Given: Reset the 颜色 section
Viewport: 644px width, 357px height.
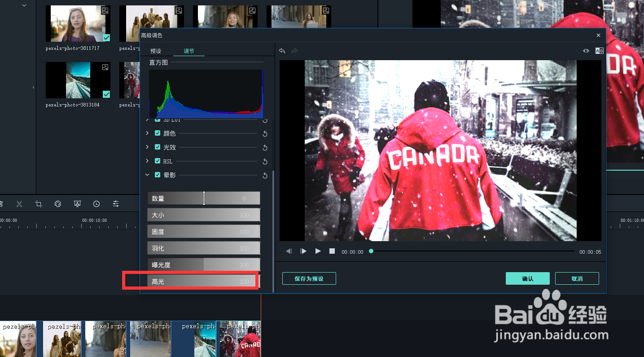Looking at the screenshot, I should (x=265, y=134).
